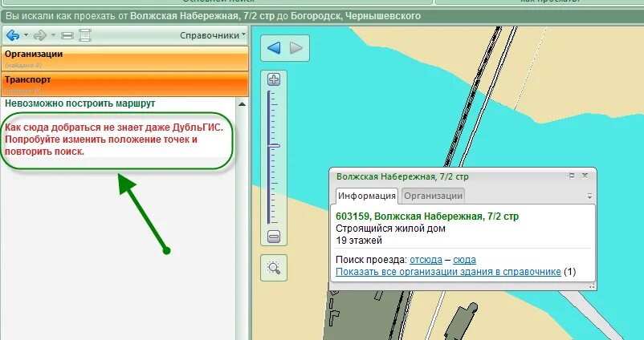Go to previous map view with blue arrow
The image size is (644, 340).
[274, 48]
